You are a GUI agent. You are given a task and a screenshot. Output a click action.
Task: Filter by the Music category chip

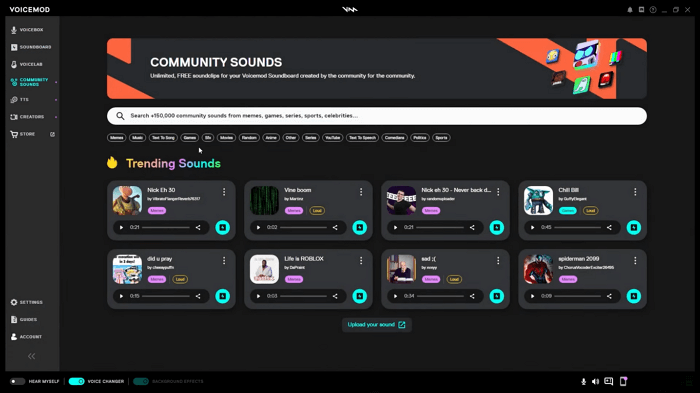click(x=138, y=138)
